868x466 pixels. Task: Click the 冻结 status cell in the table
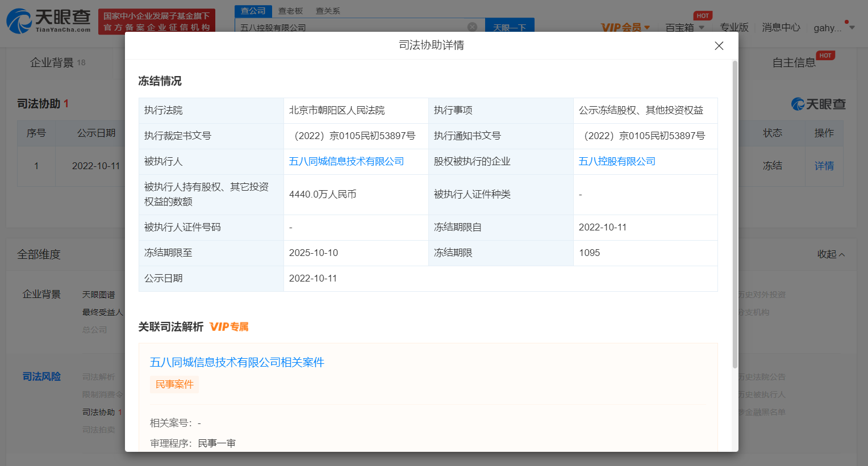click(773, 166)
